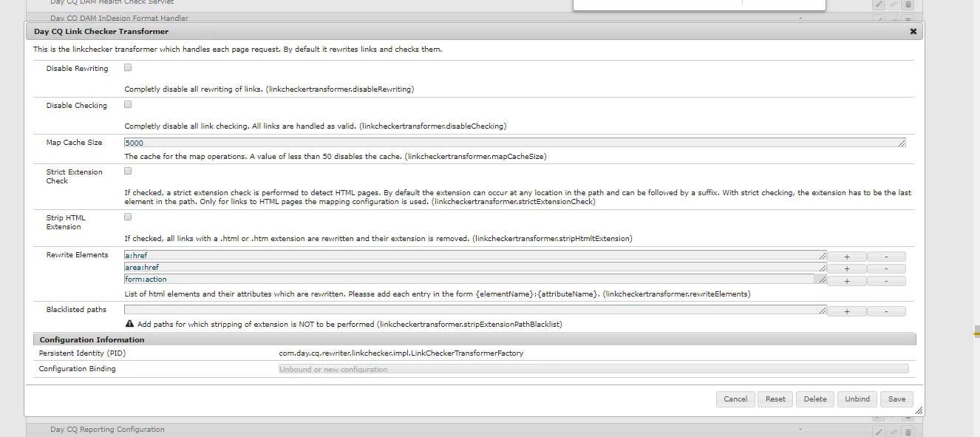Screen dimensions: 980x437
Task: Add entry after a:href with plus button
Action: (x=846, y=257)
